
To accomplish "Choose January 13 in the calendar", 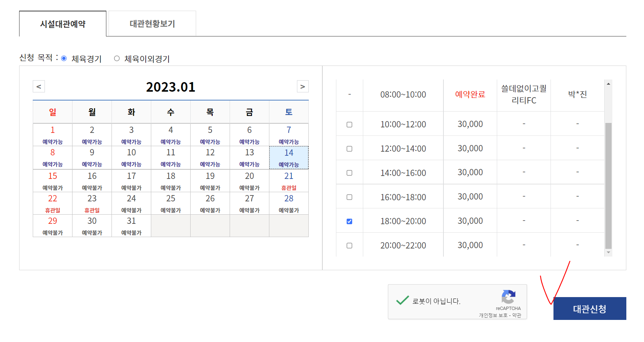I will click(250, 157).
